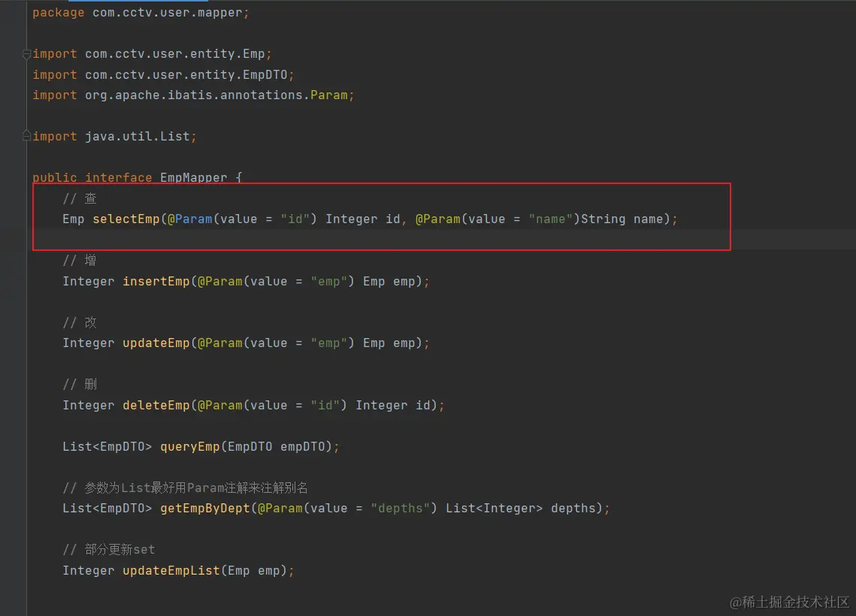Click the import of entity.EmpDTO

(x=163, y=75)
